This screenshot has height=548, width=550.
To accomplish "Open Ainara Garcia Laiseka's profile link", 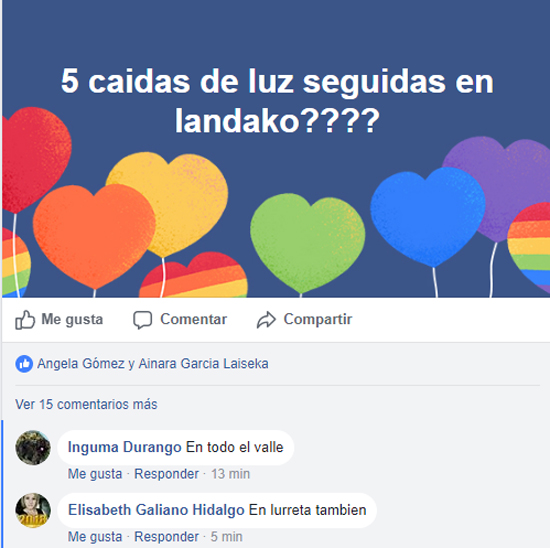I will click(203, 363).
